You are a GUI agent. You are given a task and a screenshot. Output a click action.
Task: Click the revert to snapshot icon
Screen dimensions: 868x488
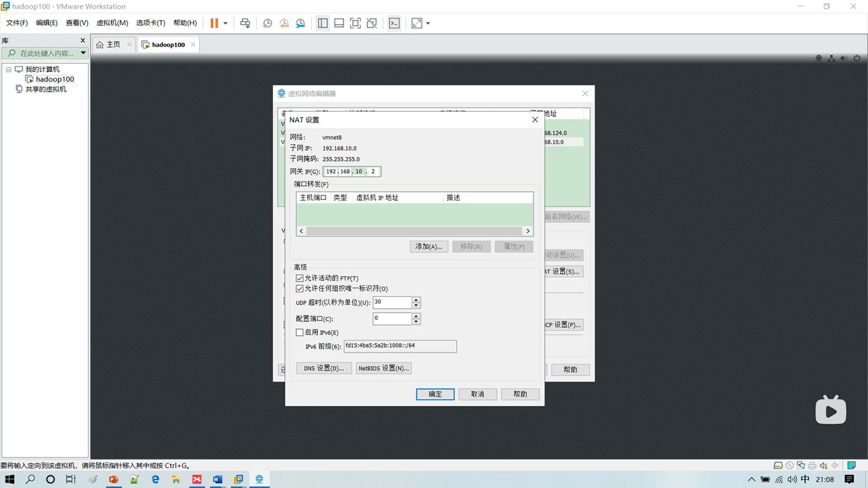click(x=284, y=23)
